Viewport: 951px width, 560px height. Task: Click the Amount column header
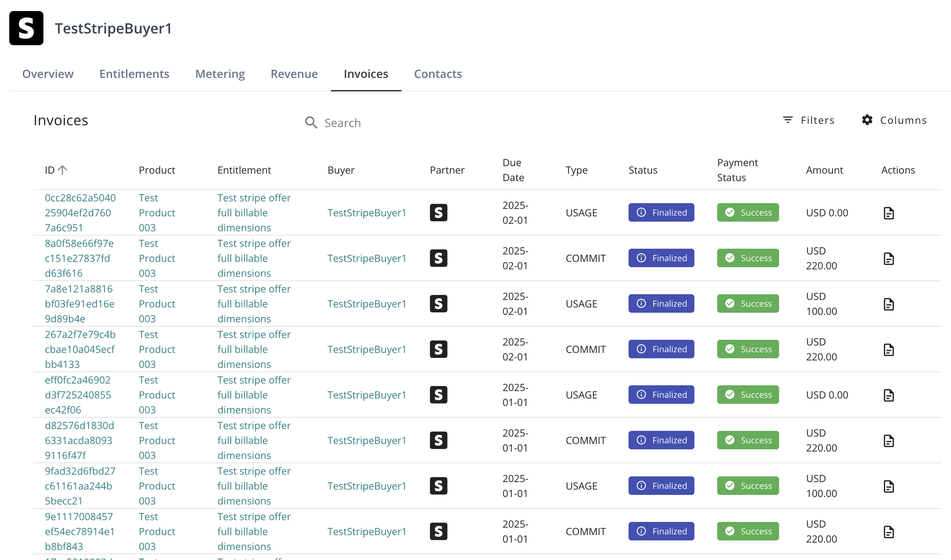pyautogui.click(x=825, y=170)
